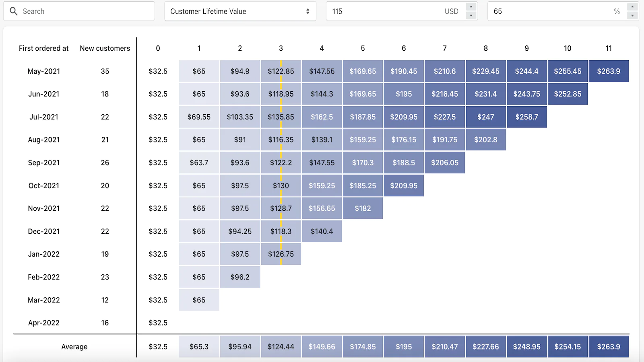
Task: Click the Apr-2022 cohort row label
Action: coord(43,323)
